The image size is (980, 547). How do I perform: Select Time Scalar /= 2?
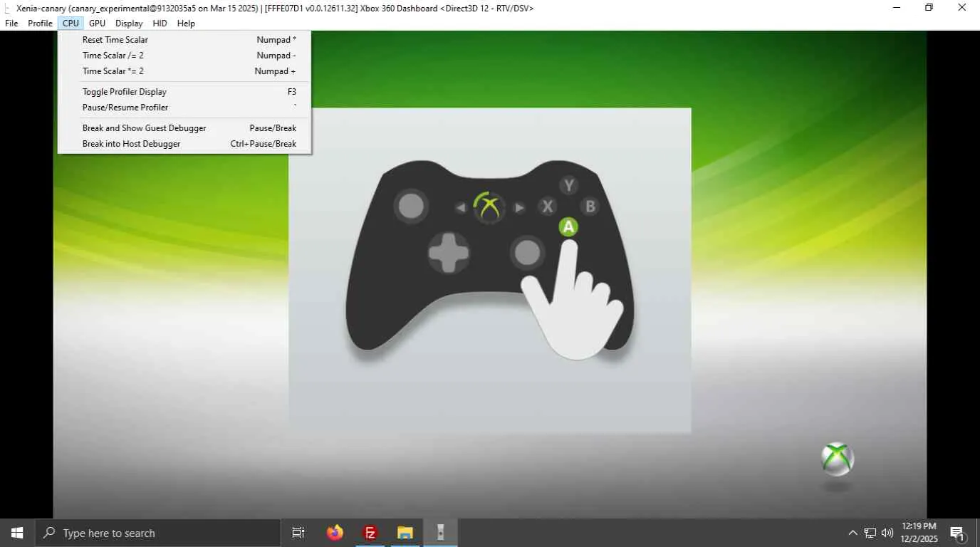coord(184,56)
